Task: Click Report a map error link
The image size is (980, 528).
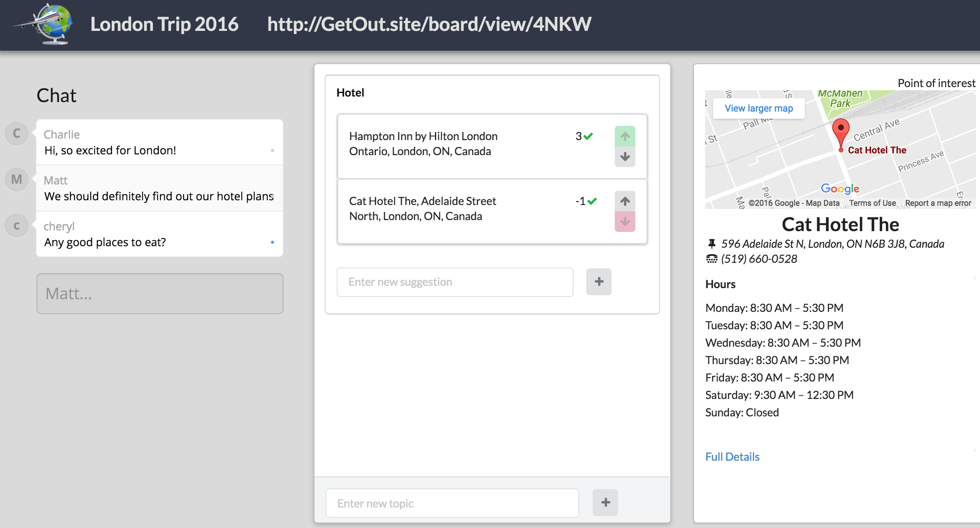Action: pyautogui.click(x=938, y=203)
